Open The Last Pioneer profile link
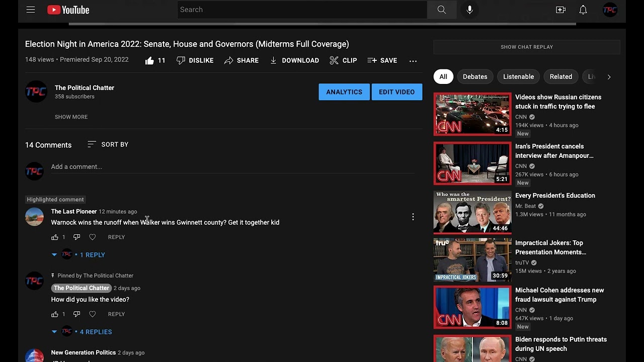The image size is (644, 362). click(x=74, y=212)
